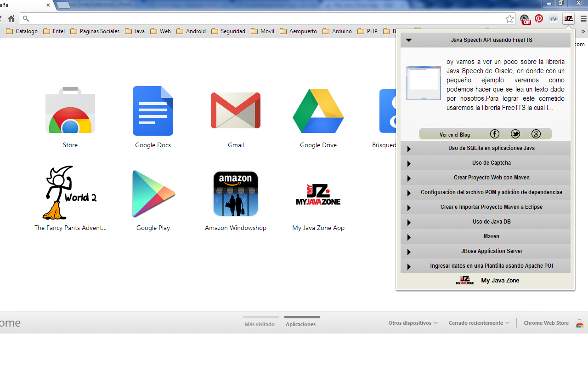The width and height of the screenshot is (588, 368).
Task: Click the new tab button
Action: coord(63,5)
